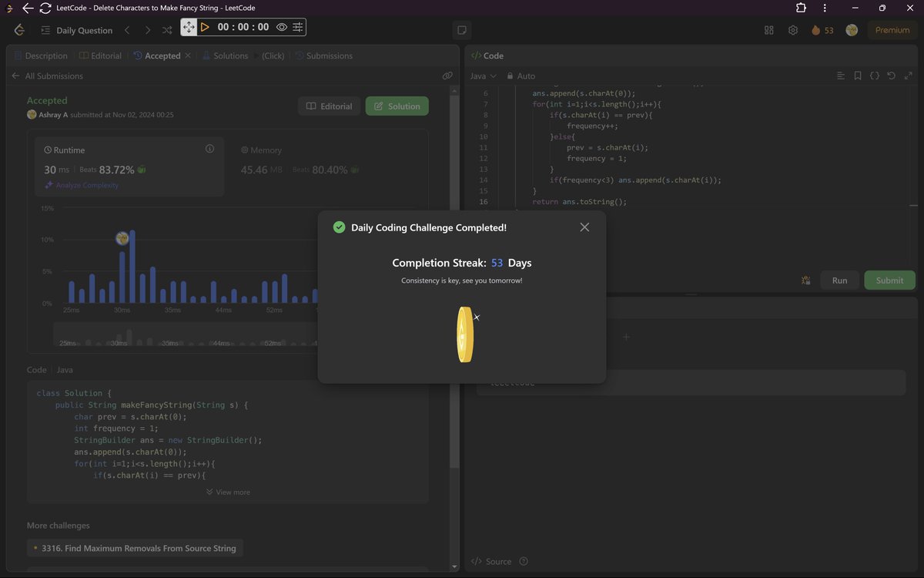Image resolution: width=924 pixels, height=578 pixels.
Task: Click the browser back arrow
Action: 28,8
